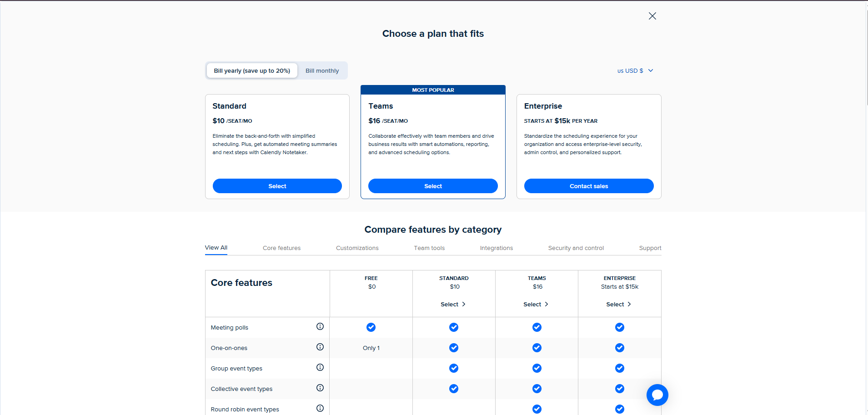This screenshot has width=868, height=415.
Task: Close the plan selection dialog
Action: pyautogui.click(x=652, y=16)
